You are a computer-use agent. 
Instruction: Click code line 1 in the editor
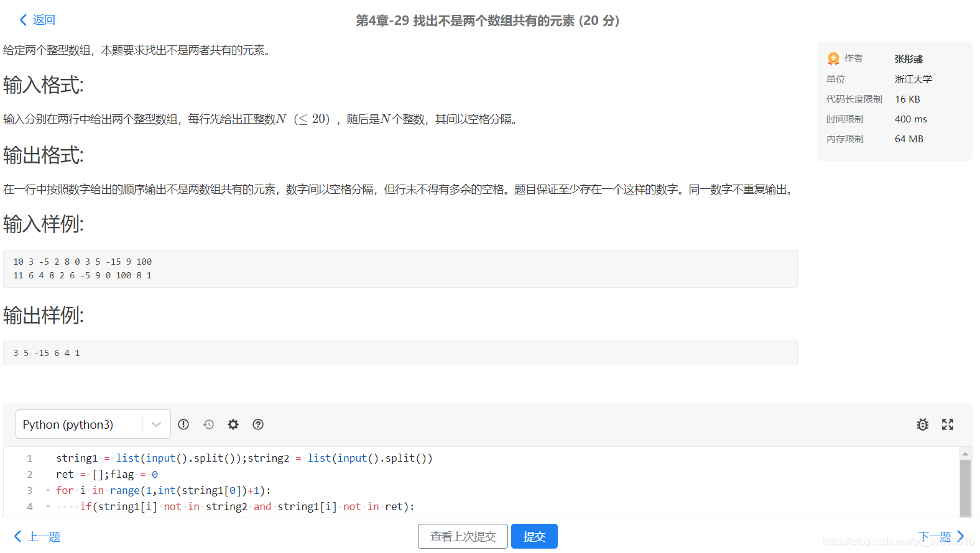pyautogui.click(x=244, y=458)
